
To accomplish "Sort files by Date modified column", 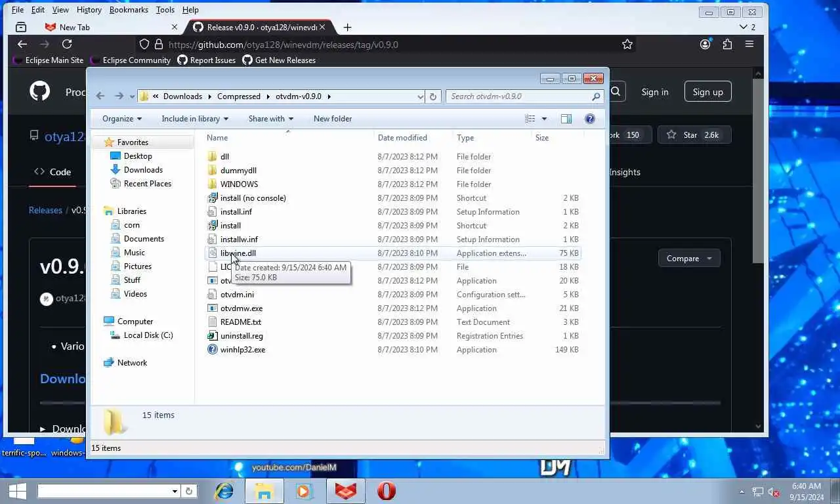I will 402,138.
